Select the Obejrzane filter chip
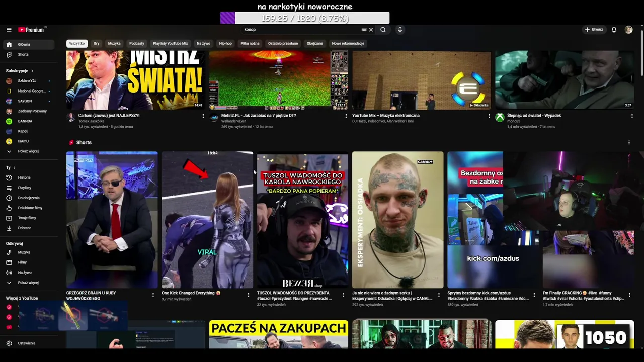This screenshot has height=362, width=644. point(315,43)
